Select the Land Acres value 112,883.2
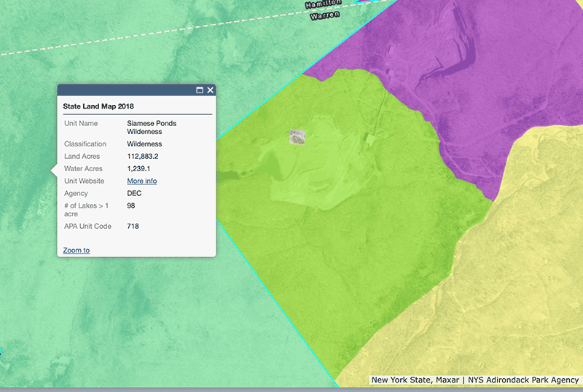Viewport: 583px width, 392px height. click(143, 156)
